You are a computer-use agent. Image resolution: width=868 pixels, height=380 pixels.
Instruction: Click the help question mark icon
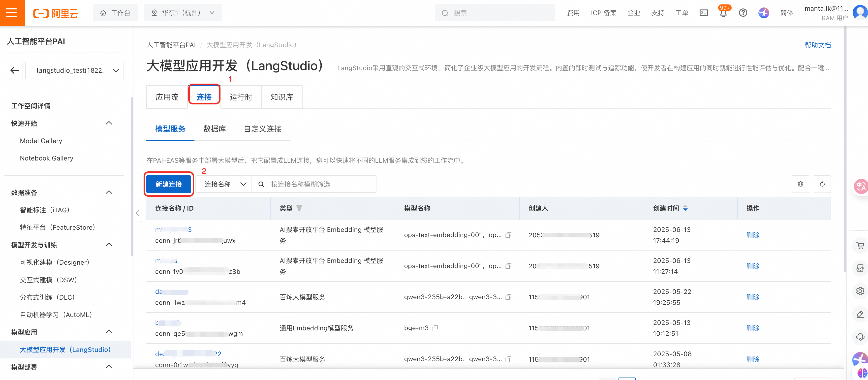click(743, 13)
